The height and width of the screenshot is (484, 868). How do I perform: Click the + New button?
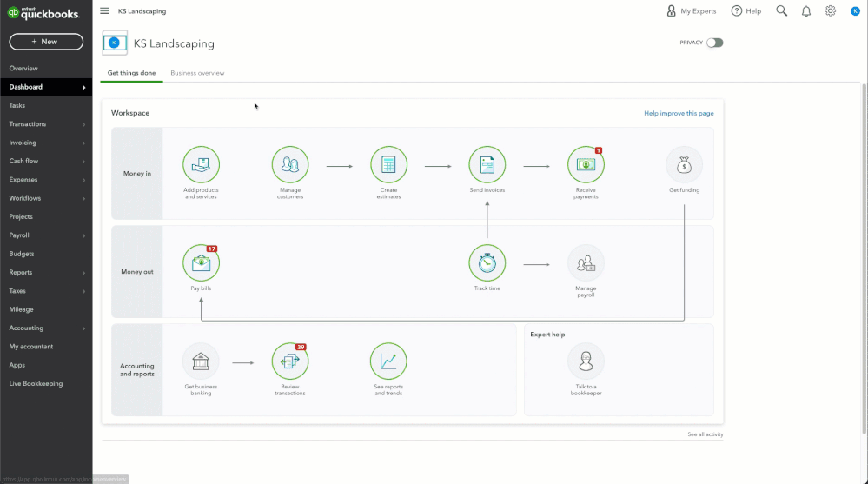(x=46, y=42)
